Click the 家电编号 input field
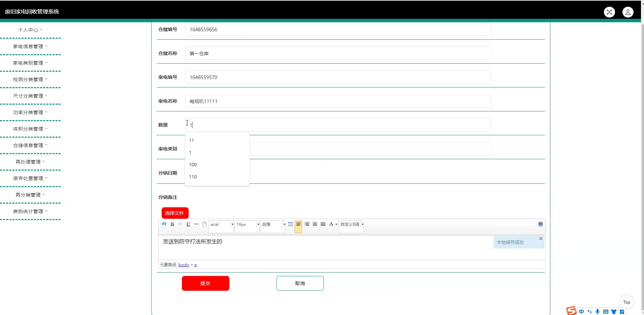The height and width of the screenshot is (315, 644). [338, 77]
